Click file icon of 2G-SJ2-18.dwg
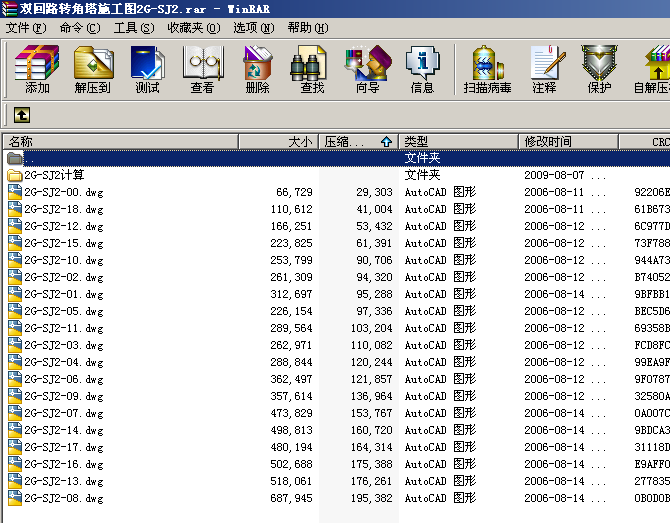This screenshot has height=523, width=670. pyautogui.click(x=15, y=209)
